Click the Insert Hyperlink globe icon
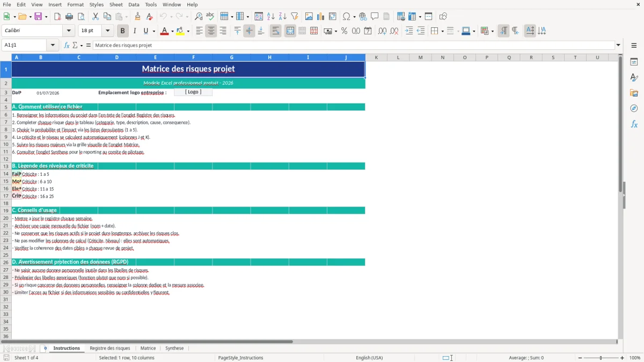The height and width of the screenshot is (362, 644). click(x=363, y=17)
